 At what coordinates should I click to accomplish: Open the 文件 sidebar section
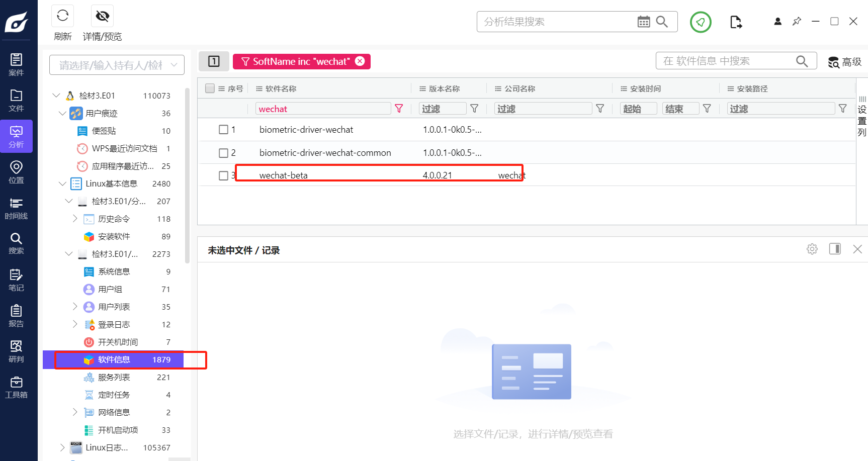pyautogui.click(x=16, y=101)
